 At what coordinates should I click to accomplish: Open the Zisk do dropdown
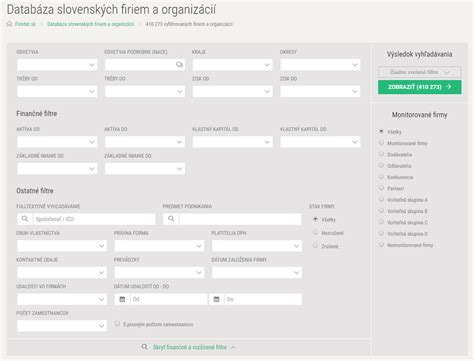(320, 91)
